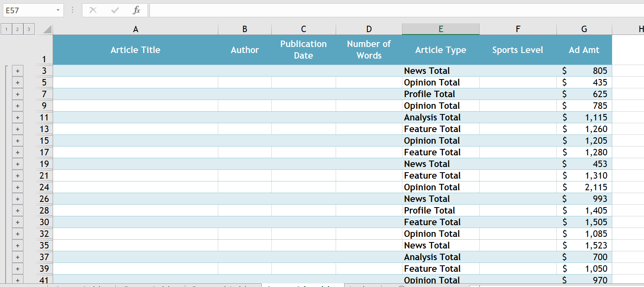644x287 pixels.
Task: Select row 1 header
Action: coord(44,50)
